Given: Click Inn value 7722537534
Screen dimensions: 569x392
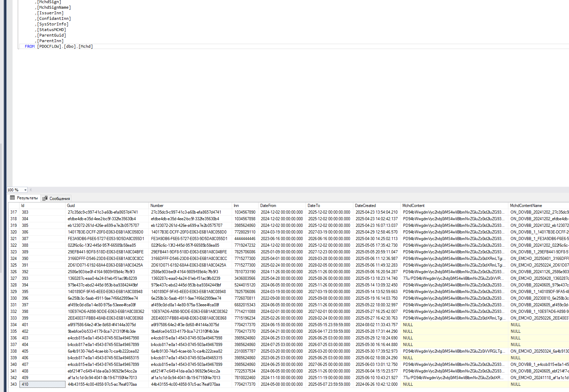Looking at the screenshot, I should [246, 371].
